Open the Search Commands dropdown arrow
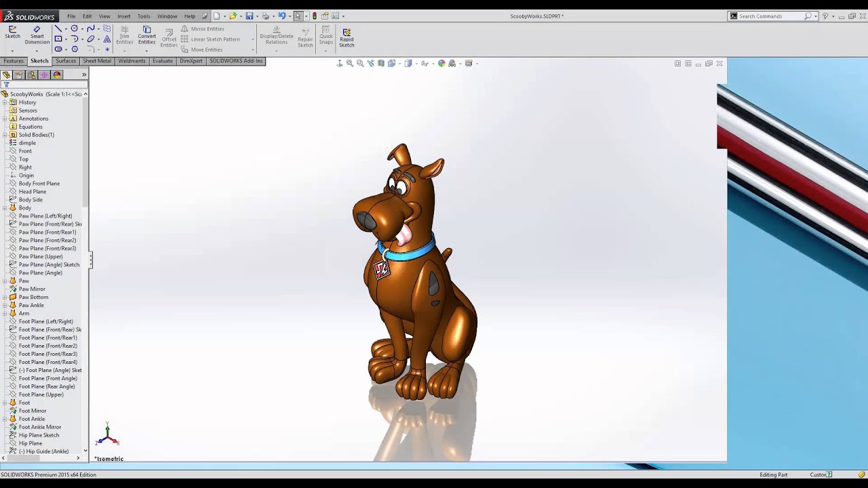 pyautogui.click(x=815, y=16)
